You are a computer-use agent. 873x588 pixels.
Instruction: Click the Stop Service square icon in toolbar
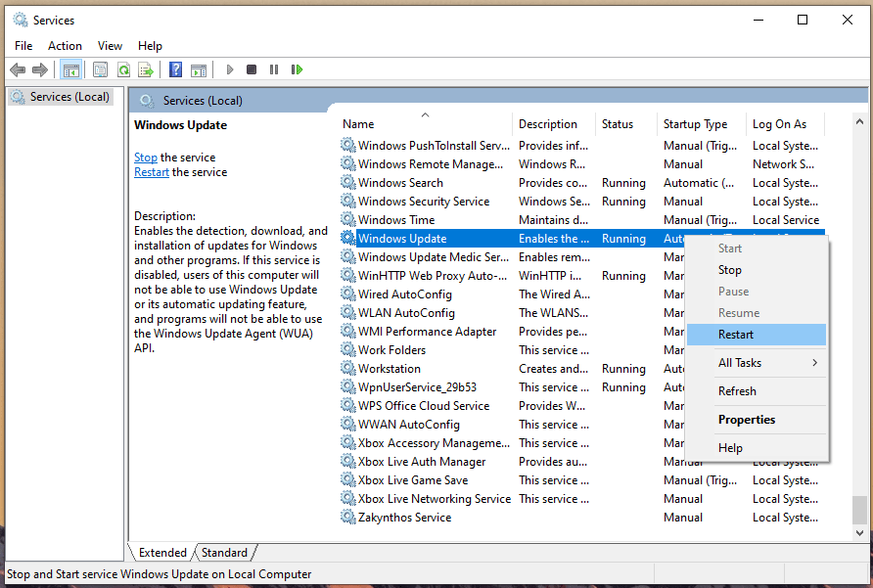point(252,69)
